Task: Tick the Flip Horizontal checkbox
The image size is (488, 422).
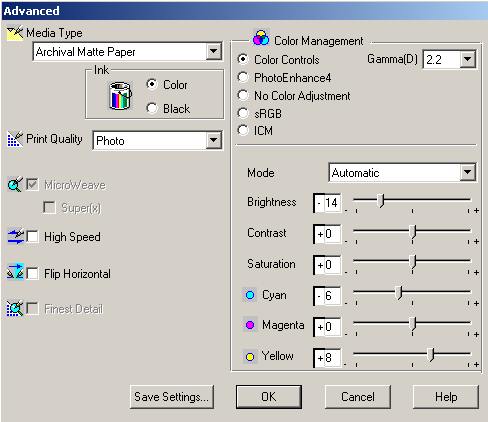Action: pos(32,274)
